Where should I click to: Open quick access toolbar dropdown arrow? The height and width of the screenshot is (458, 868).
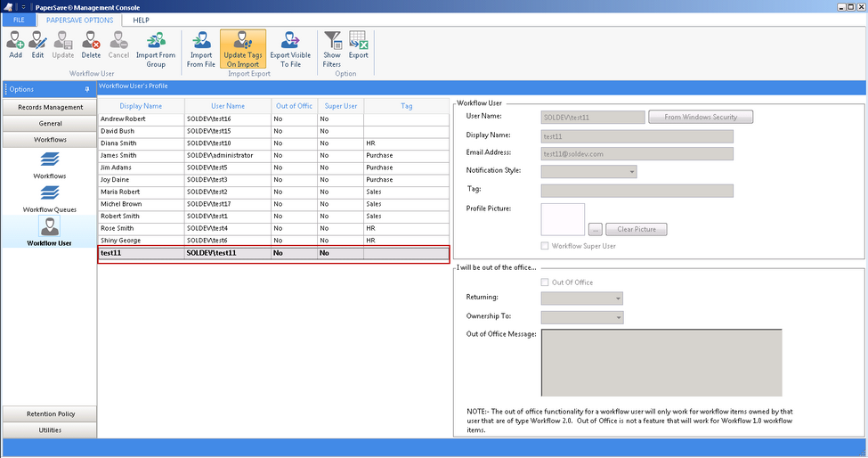(x=24, y=7)
